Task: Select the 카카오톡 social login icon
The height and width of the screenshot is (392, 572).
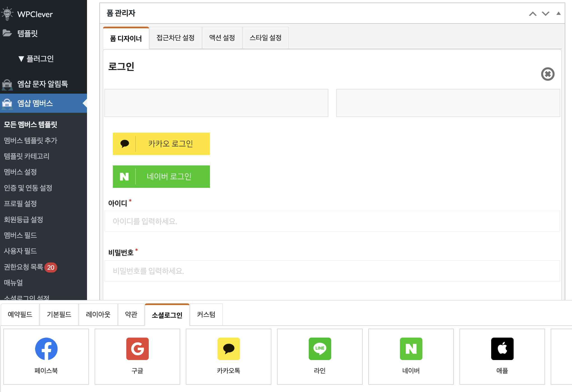Action: (x=229, y=349)
